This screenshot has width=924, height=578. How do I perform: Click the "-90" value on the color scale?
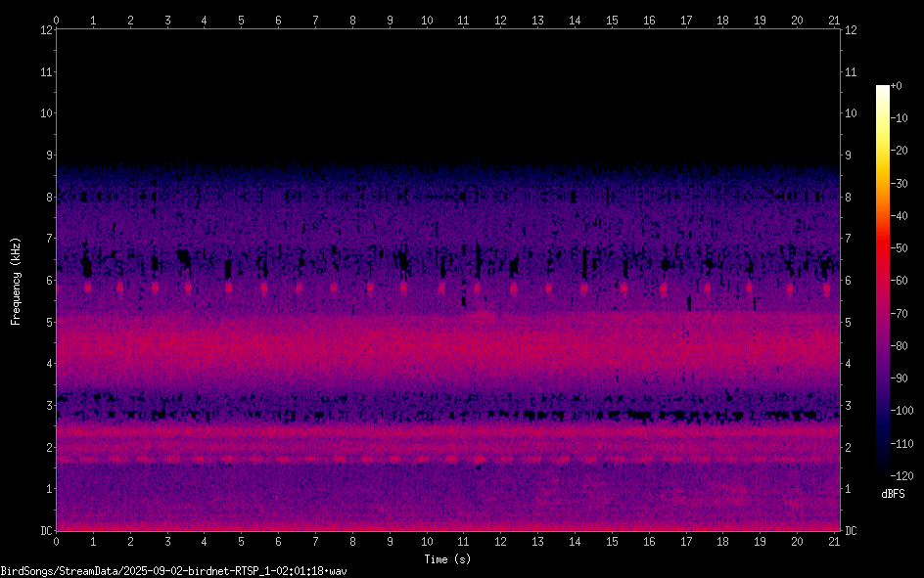(900, 378)
